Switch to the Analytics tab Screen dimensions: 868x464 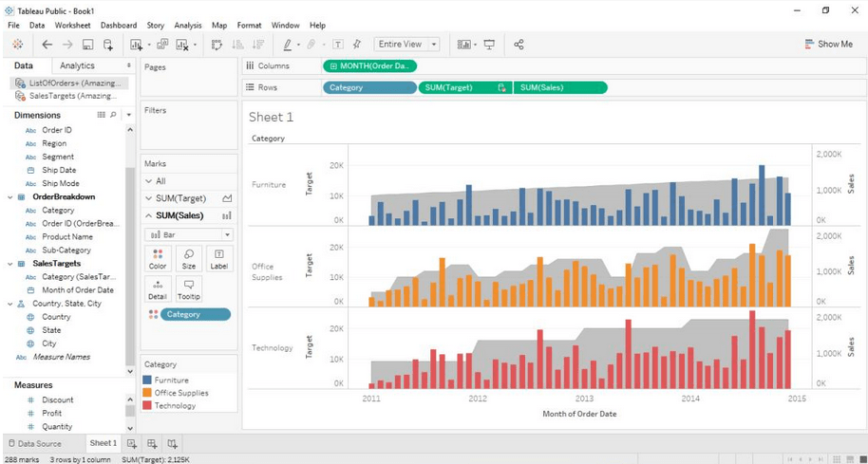pyautogui.click(x=77, y=65)
